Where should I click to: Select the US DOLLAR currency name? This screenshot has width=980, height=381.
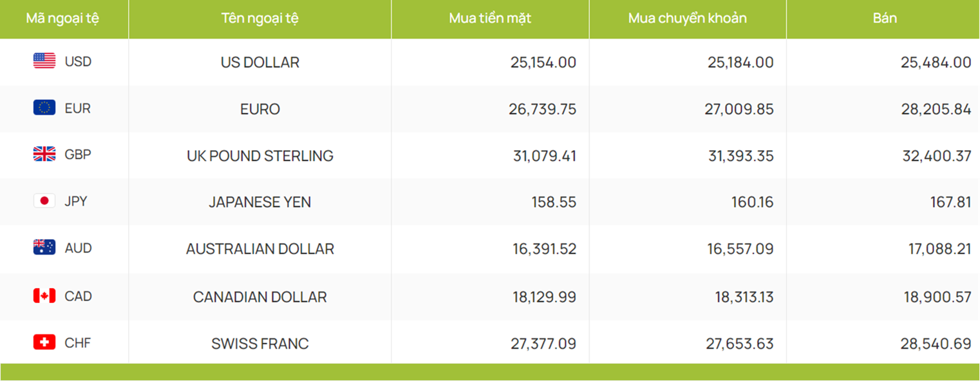pyautogui.click(x=260, y=63)
